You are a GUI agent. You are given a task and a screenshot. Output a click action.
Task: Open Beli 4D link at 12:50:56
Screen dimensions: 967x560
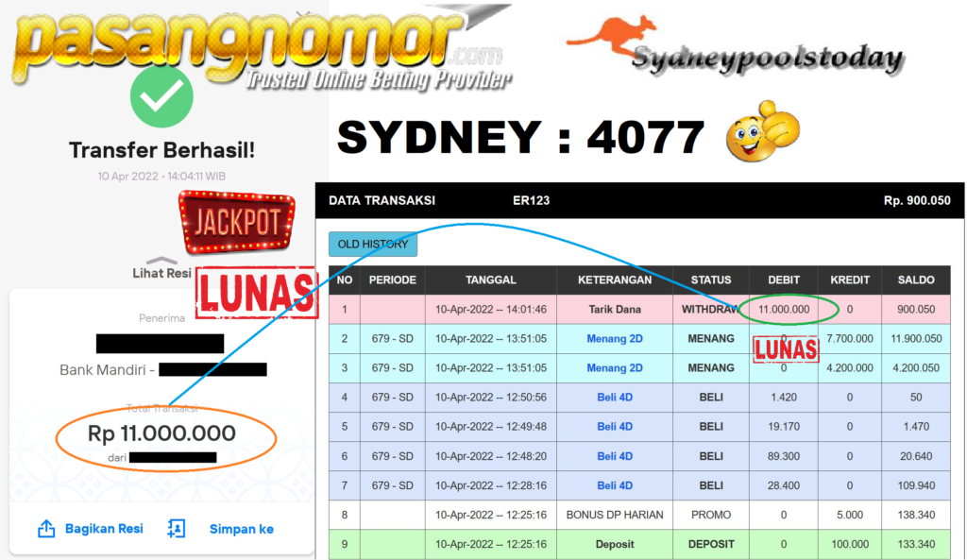(x=614, y=398)
